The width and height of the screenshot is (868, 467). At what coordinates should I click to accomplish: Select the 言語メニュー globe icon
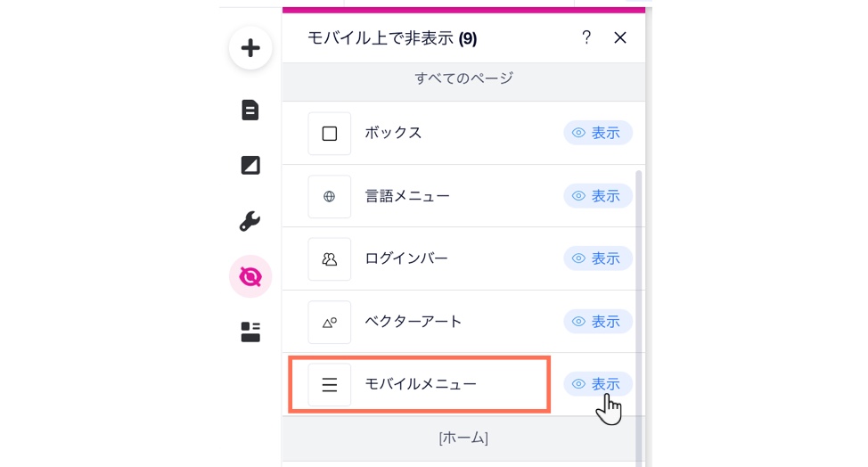click(330, 197)
